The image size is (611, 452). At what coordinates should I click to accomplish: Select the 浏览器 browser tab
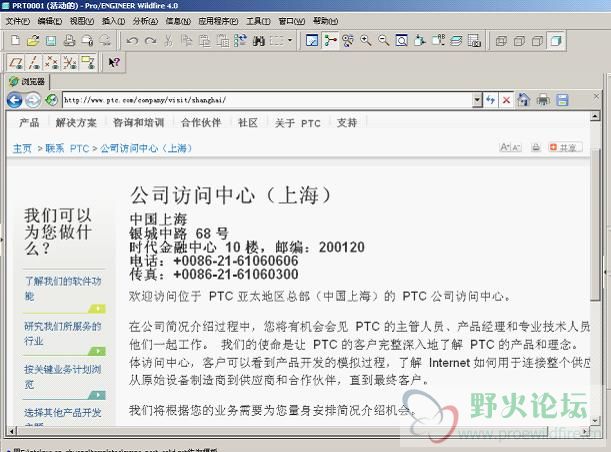[x=27, y=81]
